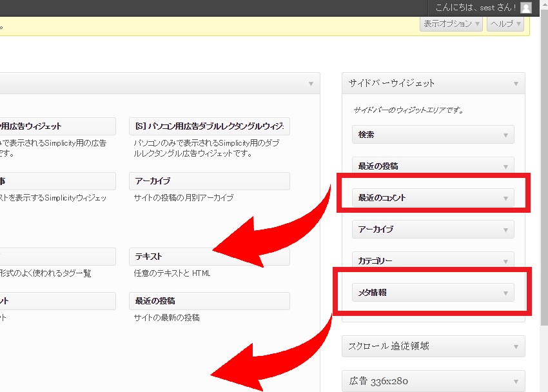Screen dimensions: 548x392
Task: Expand the 検索 widget arrow
Action: [505, 135]
